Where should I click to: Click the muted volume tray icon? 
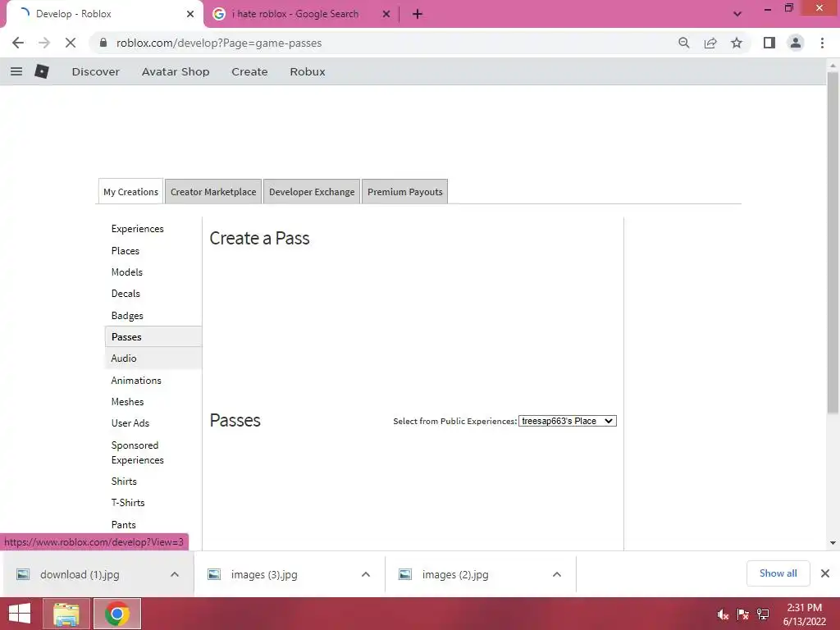tap(723, 614)
